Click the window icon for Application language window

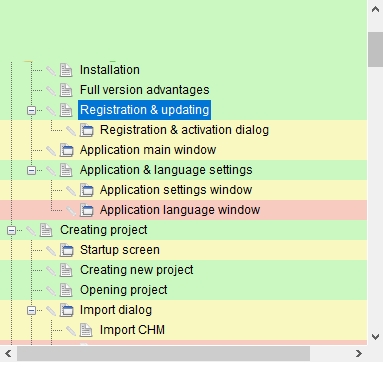click(87, 210)
